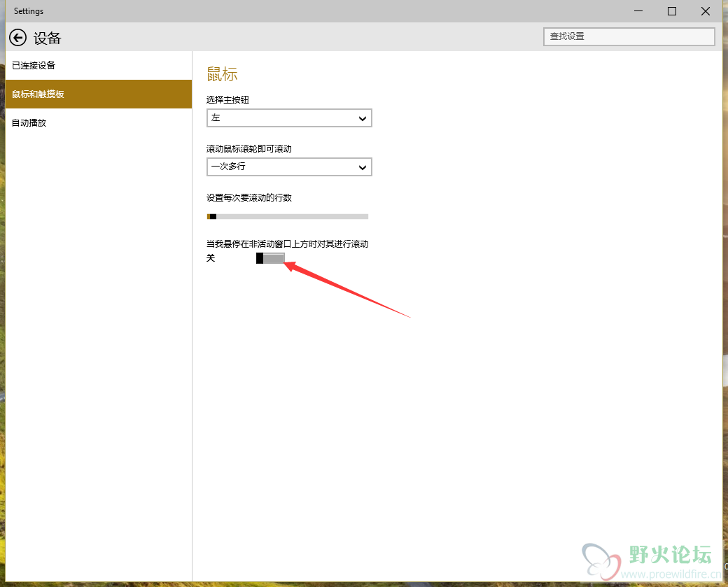
Task: Click the 查找设置 search box
Action: click(629, 36)
